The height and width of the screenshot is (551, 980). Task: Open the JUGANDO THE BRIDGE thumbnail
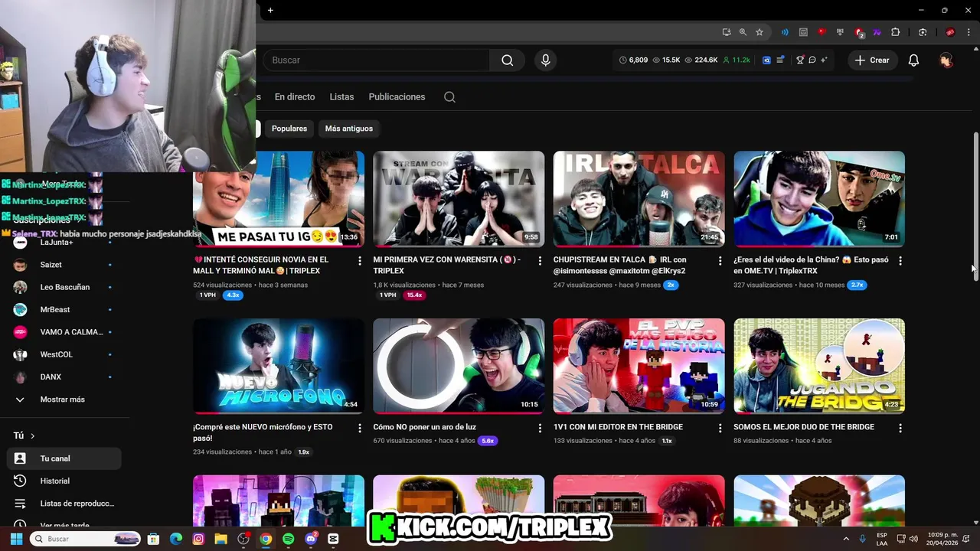click(819, 366)
